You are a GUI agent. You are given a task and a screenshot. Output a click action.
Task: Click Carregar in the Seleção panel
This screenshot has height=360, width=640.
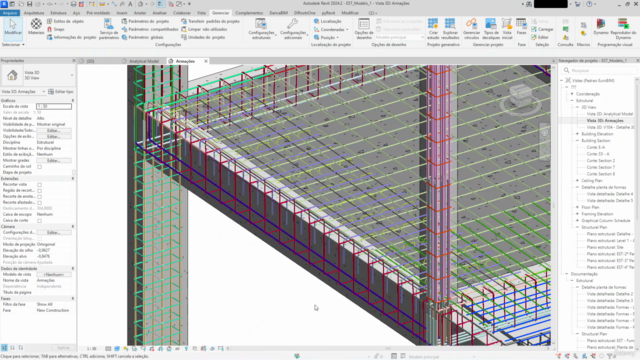(x=542, y=29)
